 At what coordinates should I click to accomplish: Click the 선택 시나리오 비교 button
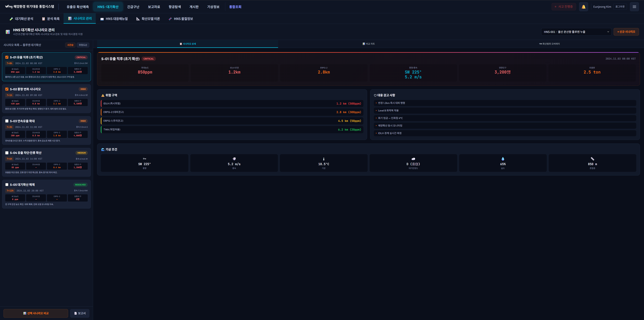point(36,313)
